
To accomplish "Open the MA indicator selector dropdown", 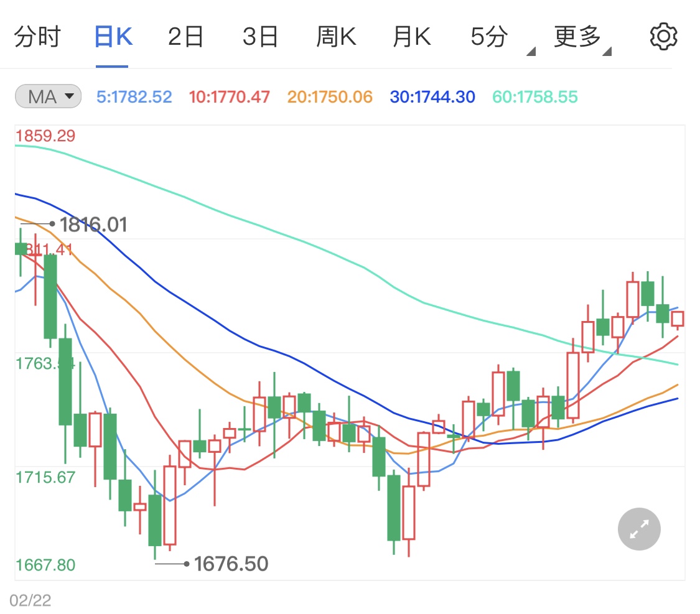I will coord(48,96).
